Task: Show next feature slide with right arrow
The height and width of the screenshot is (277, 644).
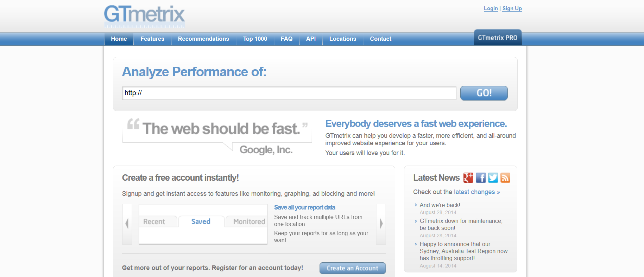Action: coord(381,224)
